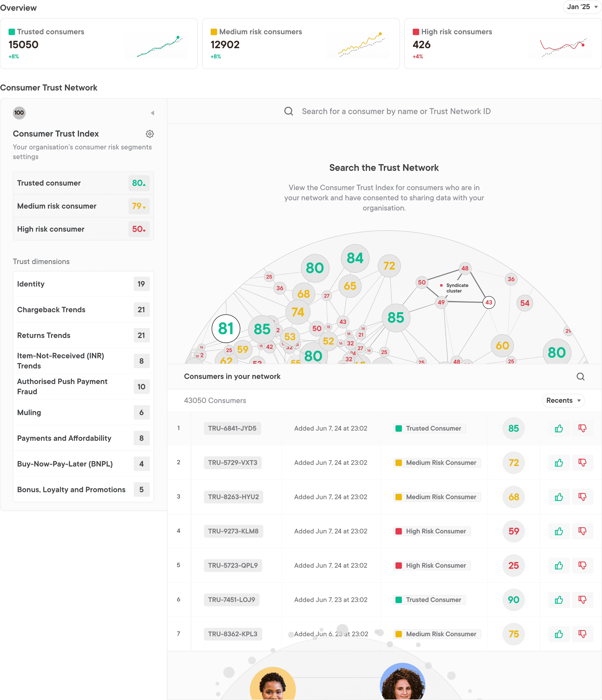Click the Syndicate cluster label

[457, 288]
